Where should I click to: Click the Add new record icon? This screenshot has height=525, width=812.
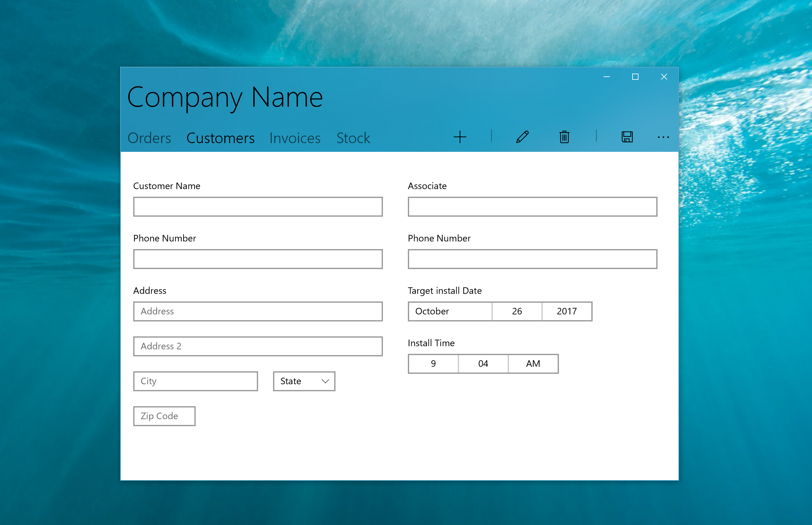[462, 138]
